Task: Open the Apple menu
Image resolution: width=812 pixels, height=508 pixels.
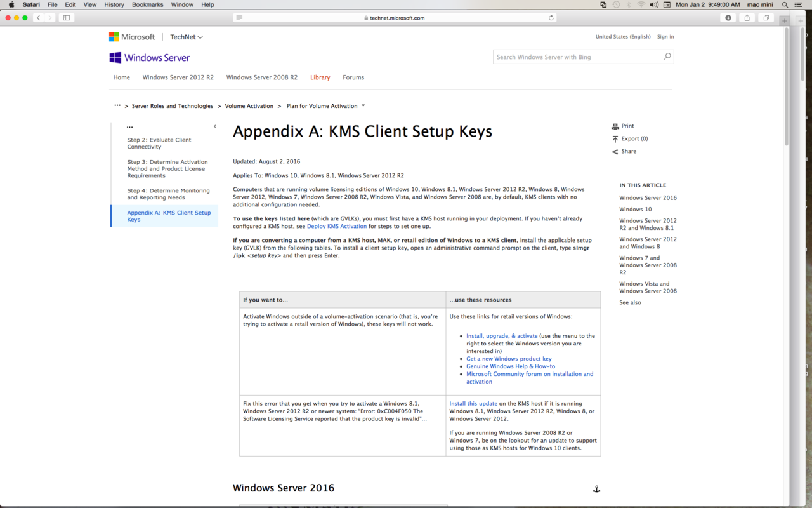Action: click(11, 4)
